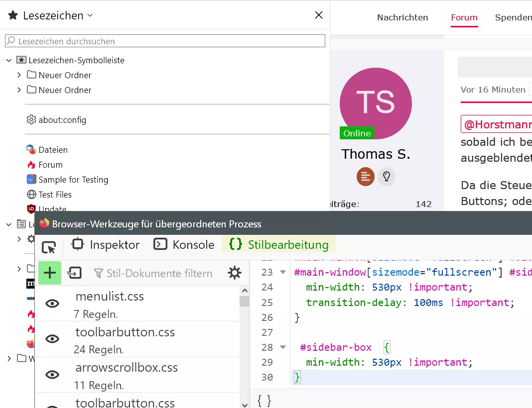The height and width of the screenshot is (408, 532).
Task: Click the orange posts badge under Thomas S.
Action: [x=366, y=177]
